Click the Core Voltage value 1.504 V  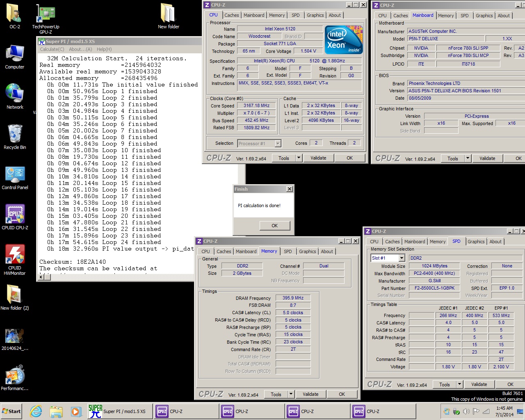308,51
